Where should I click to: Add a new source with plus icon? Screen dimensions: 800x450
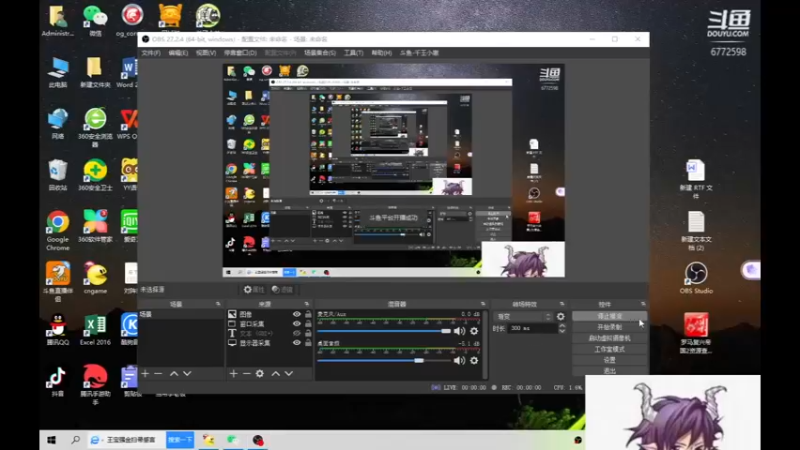[x=233, y=373]
